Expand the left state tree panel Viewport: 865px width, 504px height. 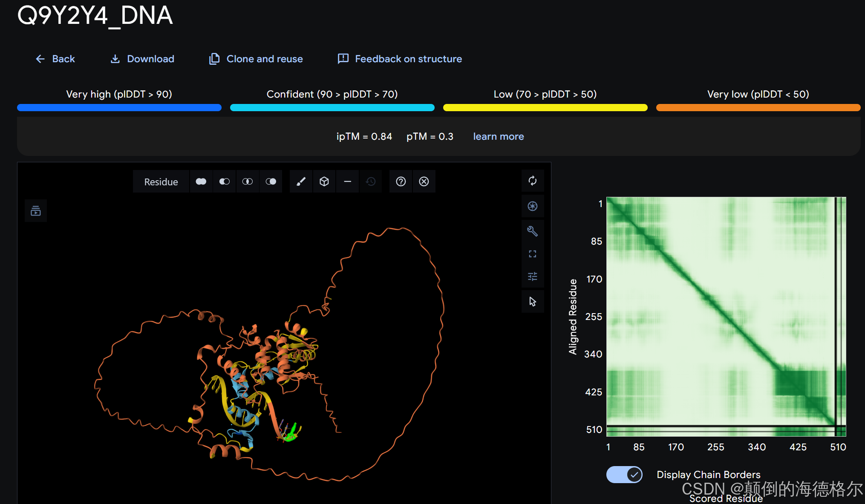(x=36, y=210)
